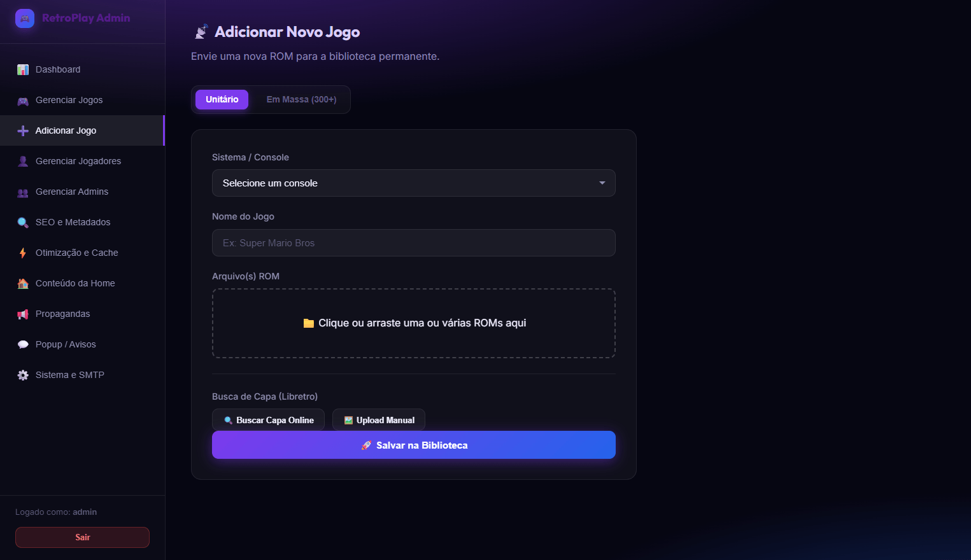Click the house icon for Conteúdo da Home
Viewport: 971px width, 560px height.
tap(23, 284)
